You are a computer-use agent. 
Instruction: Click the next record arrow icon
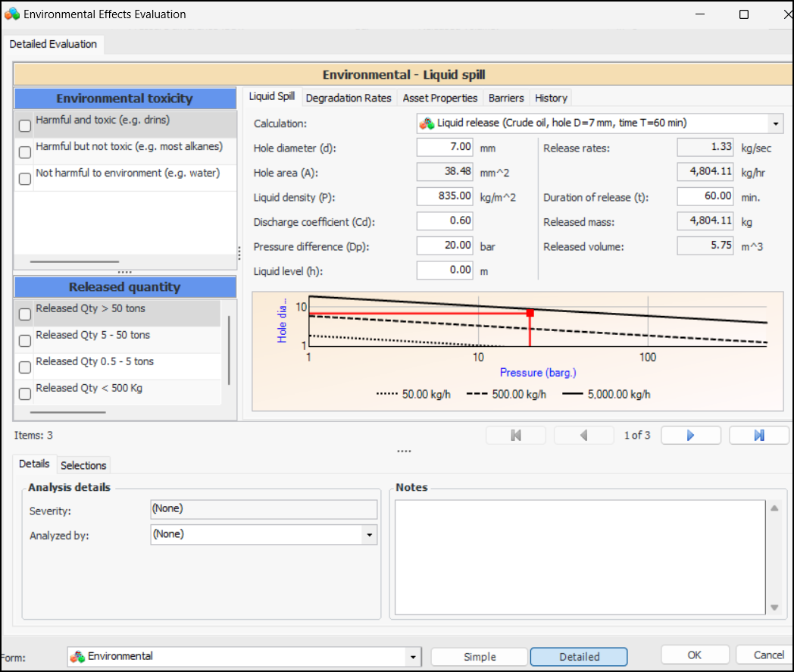(x=690, y=435)
